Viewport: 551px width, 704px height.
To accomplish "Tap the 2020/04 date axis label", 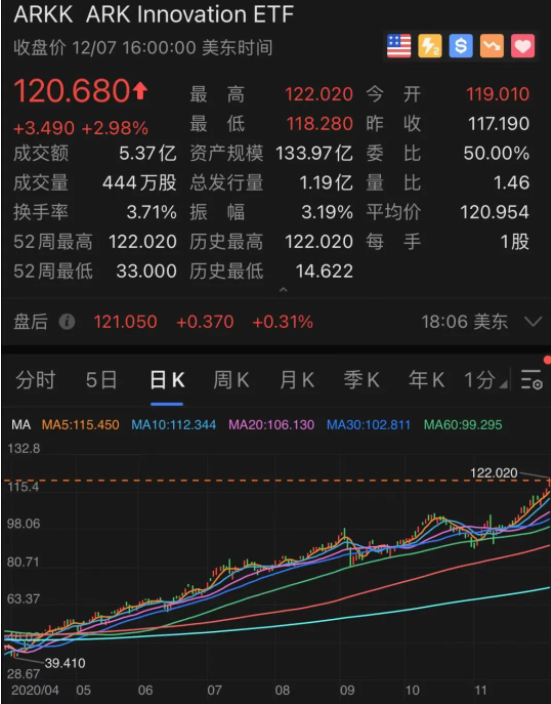I will [x=35, y=690].
